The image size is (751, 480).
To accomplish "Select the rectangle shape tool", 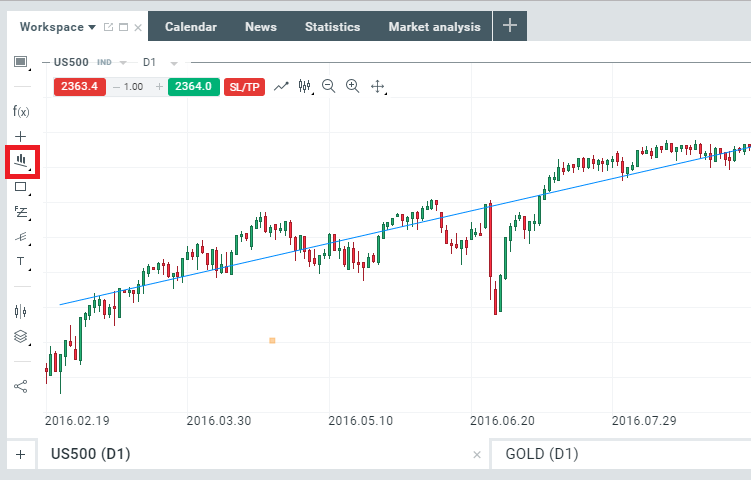I will point(21,186).
